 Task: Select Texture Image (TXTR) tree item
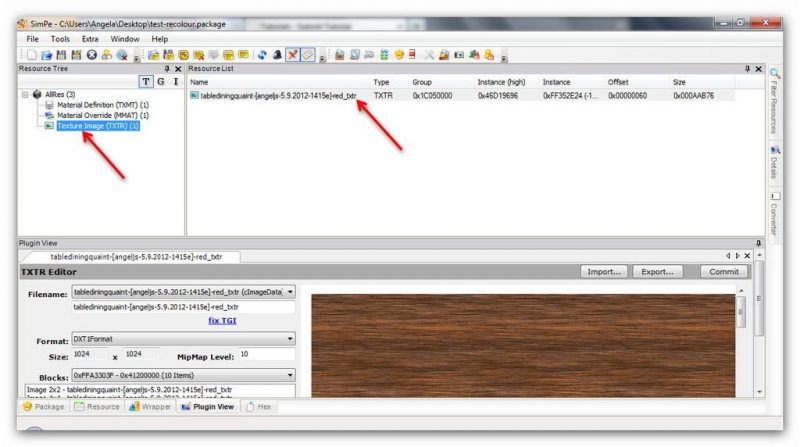point(98,126)
